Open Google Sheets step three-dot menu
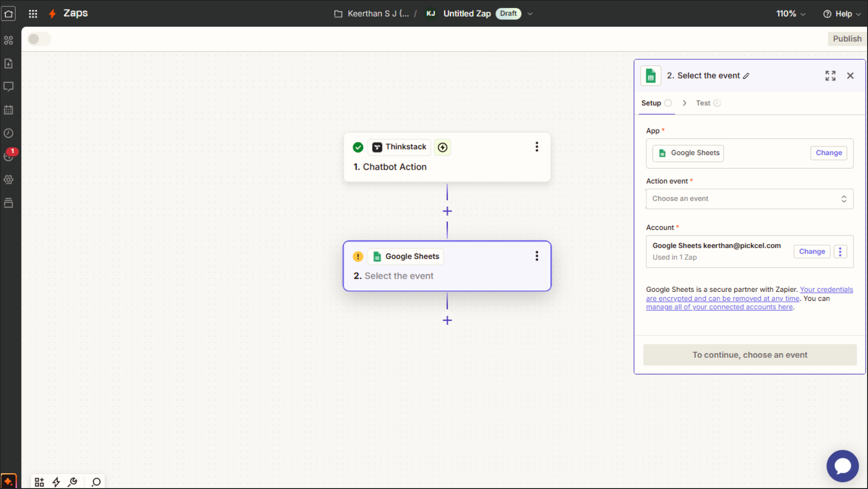This screenshot has height=489, width=868. (x=537, y=256)
